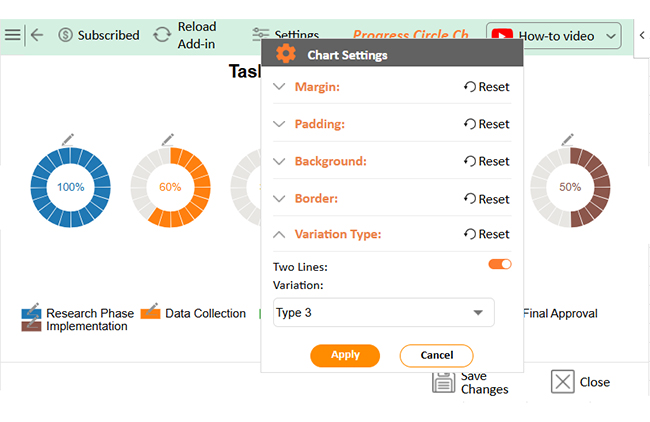Select the 60% progress circle chart

pos(170,187)
